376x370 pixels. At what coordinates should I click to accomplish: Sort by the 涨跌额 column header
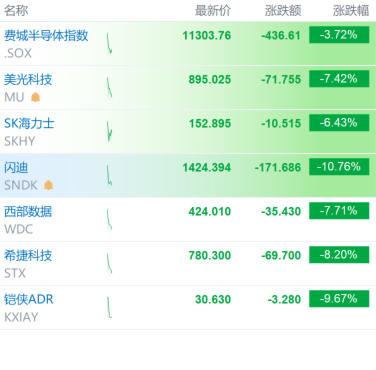click(x=283, y=10)
